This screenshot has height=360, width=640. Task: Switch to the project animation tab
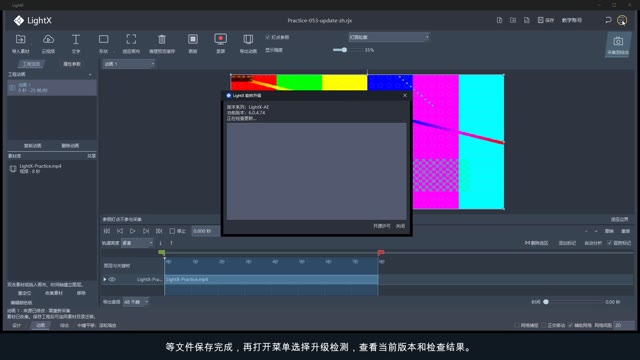coord(31,64)
